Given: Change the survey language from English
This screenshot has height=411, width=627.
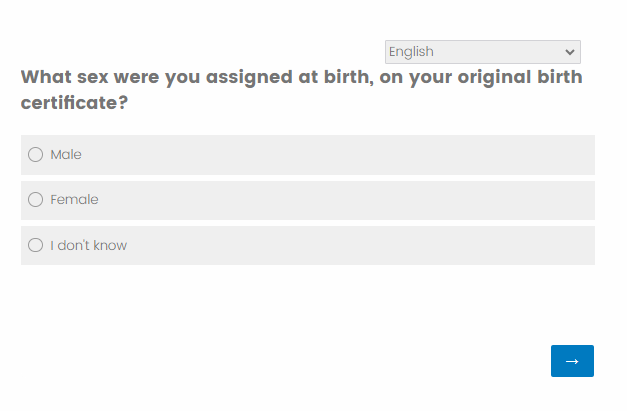Looking at the screenshot, I should coord(482,52).
